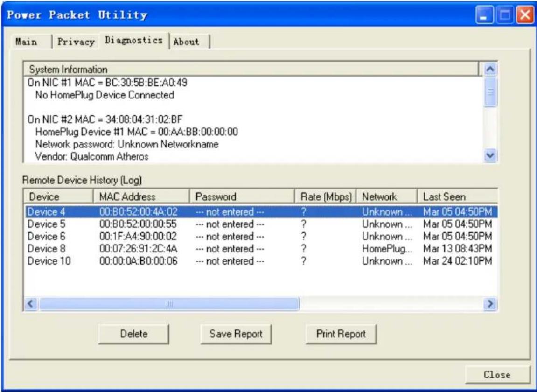Image resolution: width=537 pixels, height=392 pixels.
Task: Minimize the Power Packet Utility window
Action: point(484,15)
